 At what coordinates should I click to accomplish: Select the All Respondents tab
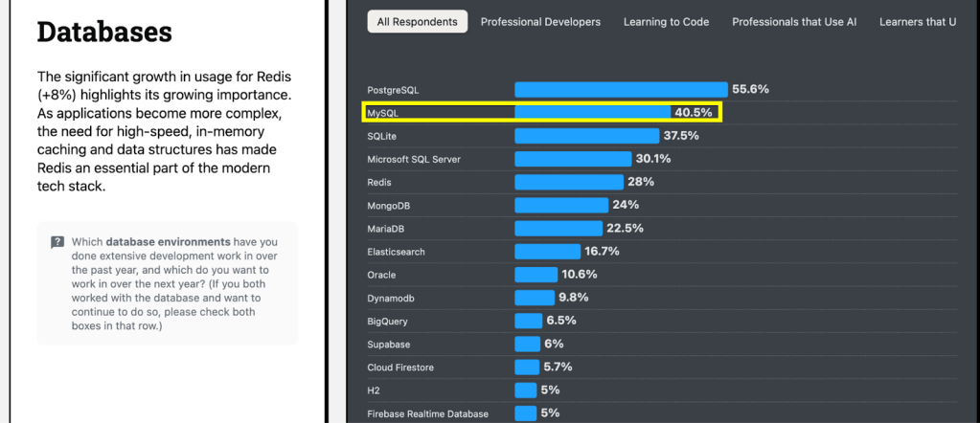418,22
